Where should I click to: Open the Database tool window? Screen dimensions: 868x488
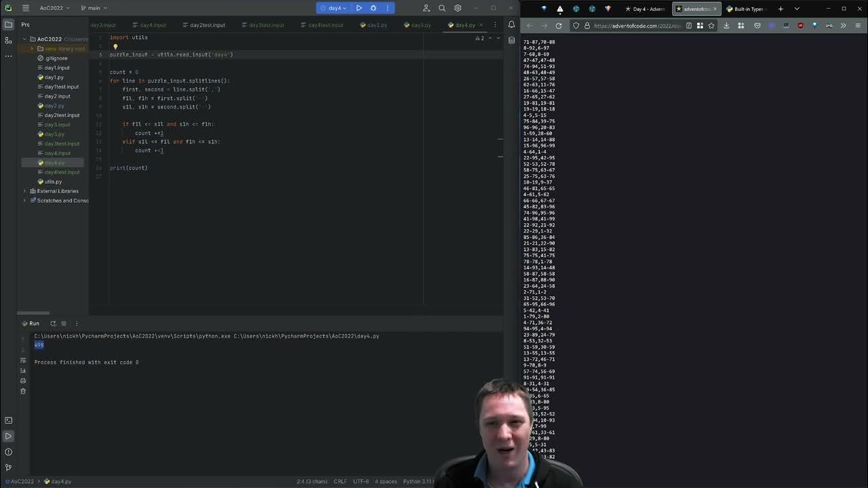[x=511, y=40]
